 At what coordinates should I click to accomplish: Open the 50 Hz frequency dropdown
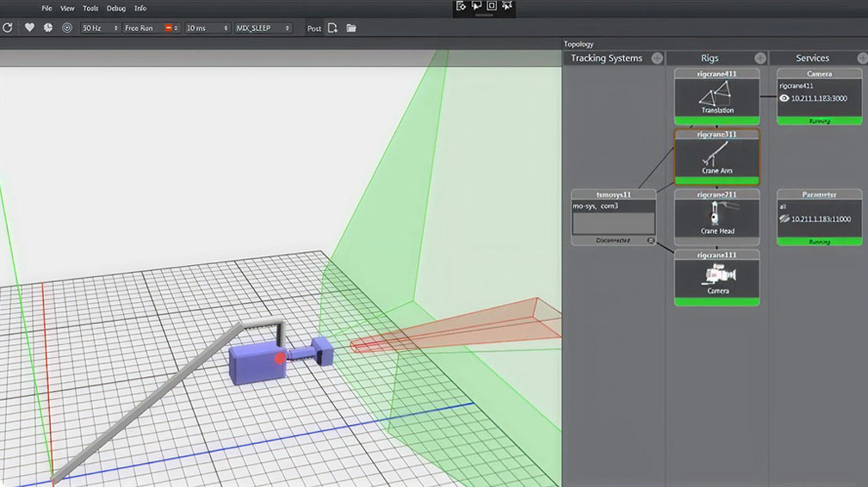[100, 28]
